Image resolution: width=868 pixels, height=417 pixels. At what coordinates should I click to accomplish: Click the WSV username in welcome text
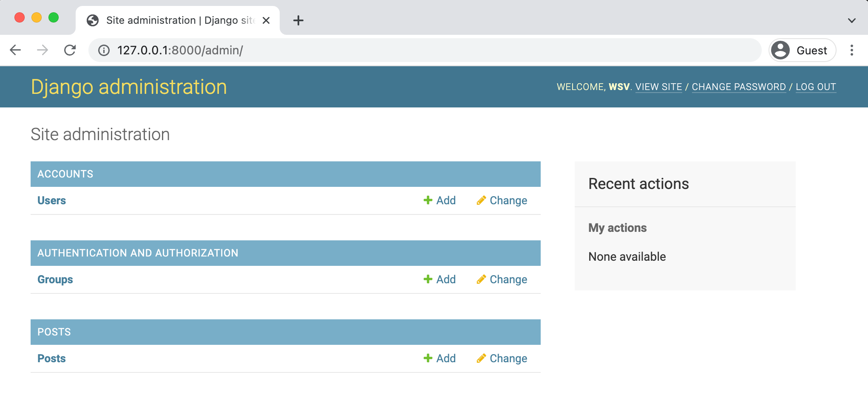coord(619,87)
